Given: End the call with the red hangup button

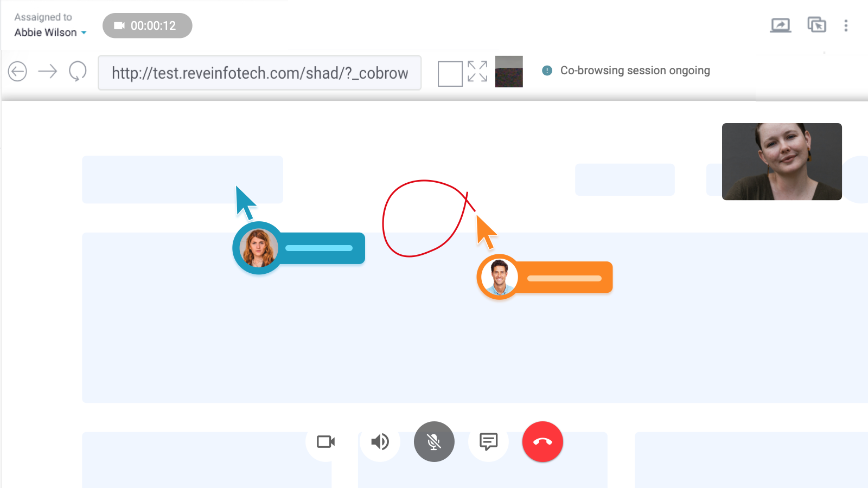Looking at the screenshot, I should (542, 442).
